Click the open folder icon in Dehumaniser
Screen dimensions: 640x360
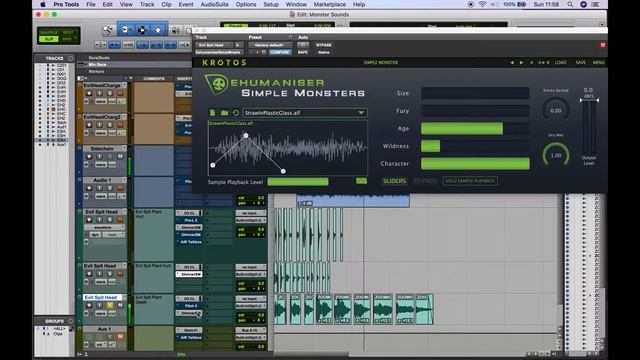tap(224, 113)
